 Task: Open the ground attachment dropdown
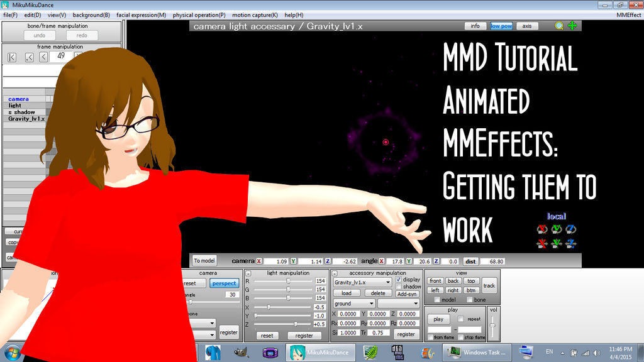(x=353, y=304)
